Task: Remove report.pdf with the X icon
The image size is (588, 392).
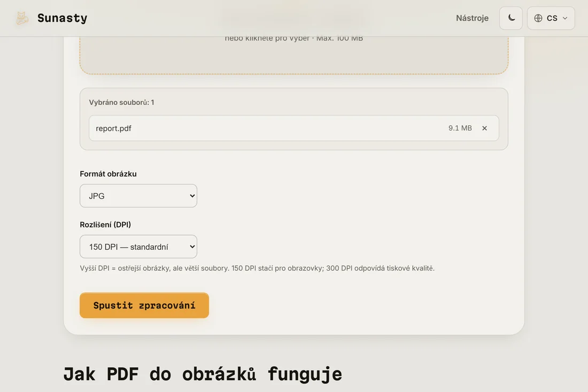Action: [x=484, y=128]
